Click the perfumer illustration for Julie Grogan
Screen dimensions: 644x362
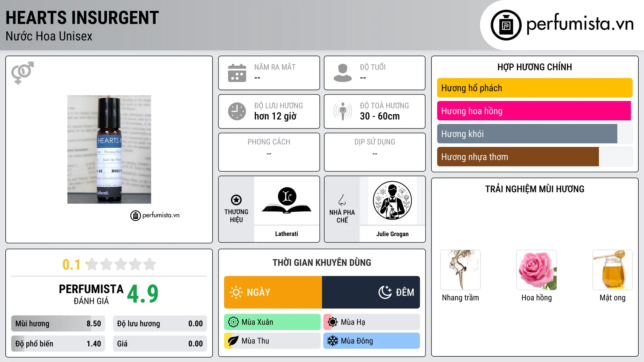coord(392,200)
